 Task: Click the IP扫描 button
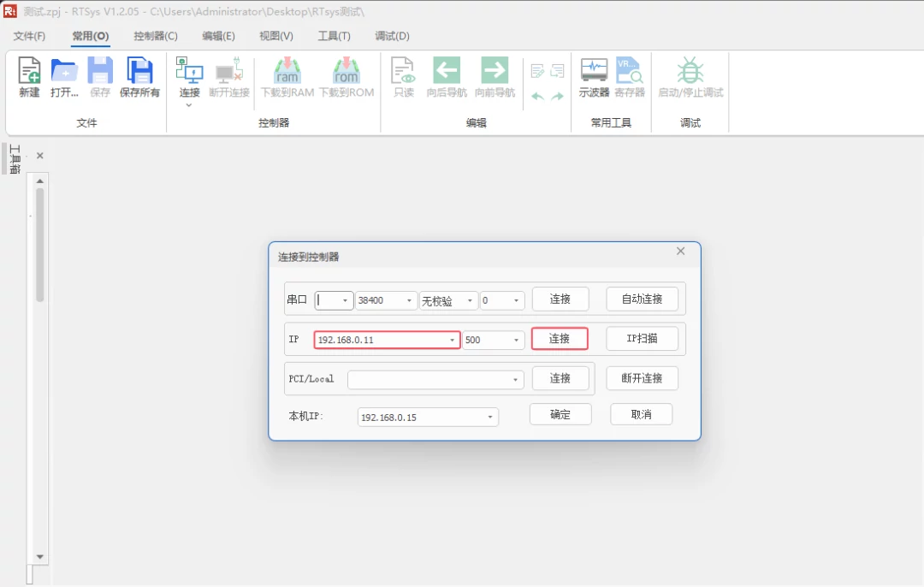coord(642,339)
